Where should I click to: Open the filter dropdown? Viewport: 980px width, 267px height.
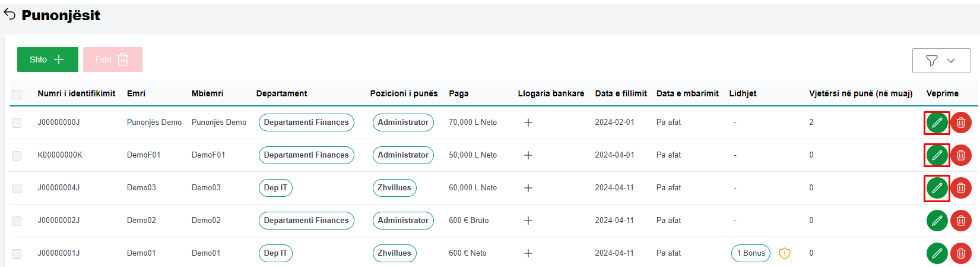point(941,61)
